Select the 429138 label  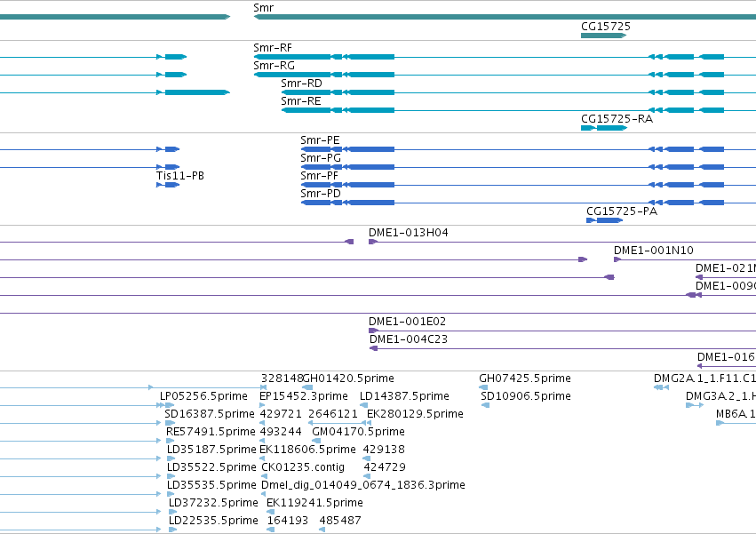coord(384,450)
